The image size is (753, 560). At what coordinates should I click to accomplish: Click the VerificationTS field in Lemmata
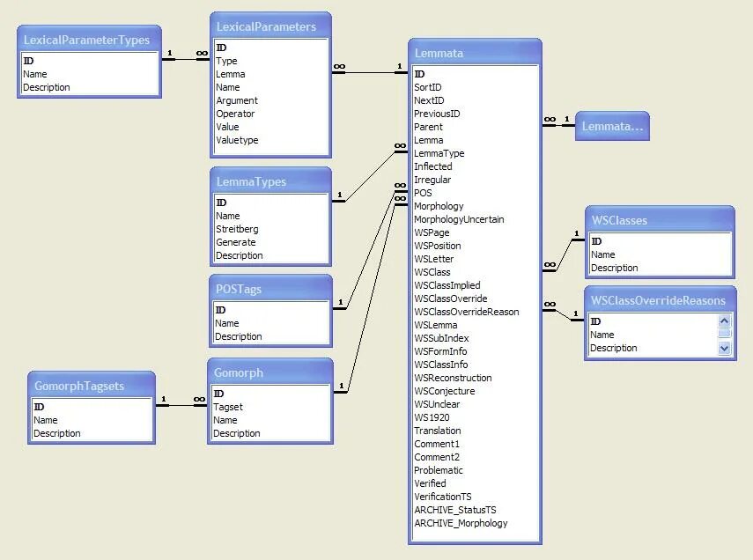[476, 497]
